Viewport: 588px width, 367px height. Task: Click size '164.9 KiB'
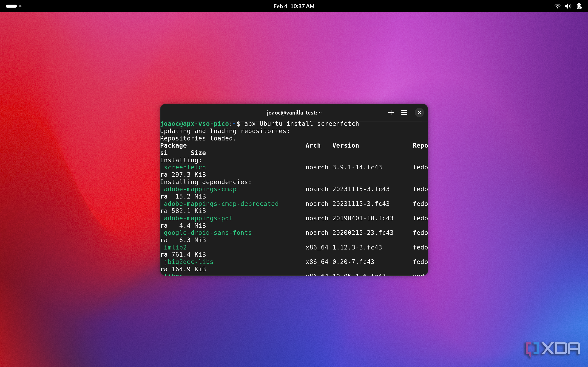pyautogui.click(x=189, y=269)
